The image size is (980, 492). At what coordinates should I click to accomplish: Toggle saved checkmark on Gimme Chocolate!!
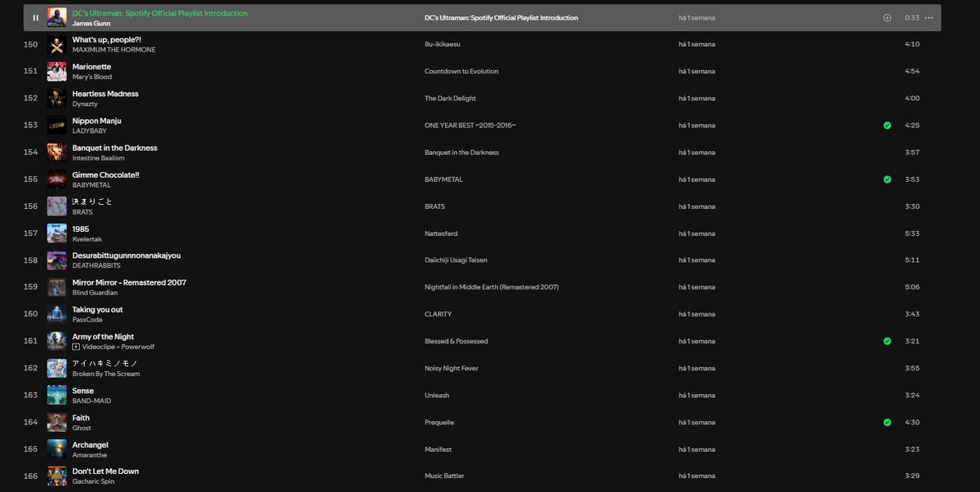pyautogui.click(x=887, y=180)
